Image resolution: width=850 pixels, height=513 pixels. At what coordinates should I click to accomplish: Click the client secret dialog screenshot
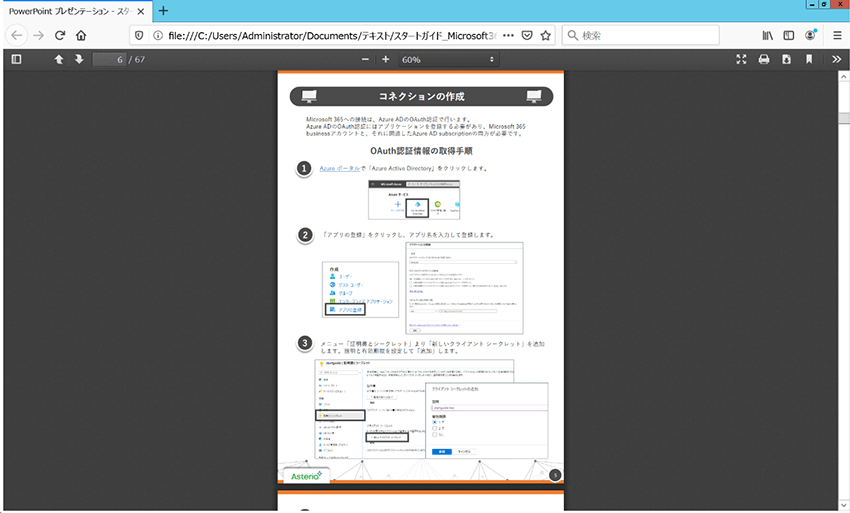[487, 420]
